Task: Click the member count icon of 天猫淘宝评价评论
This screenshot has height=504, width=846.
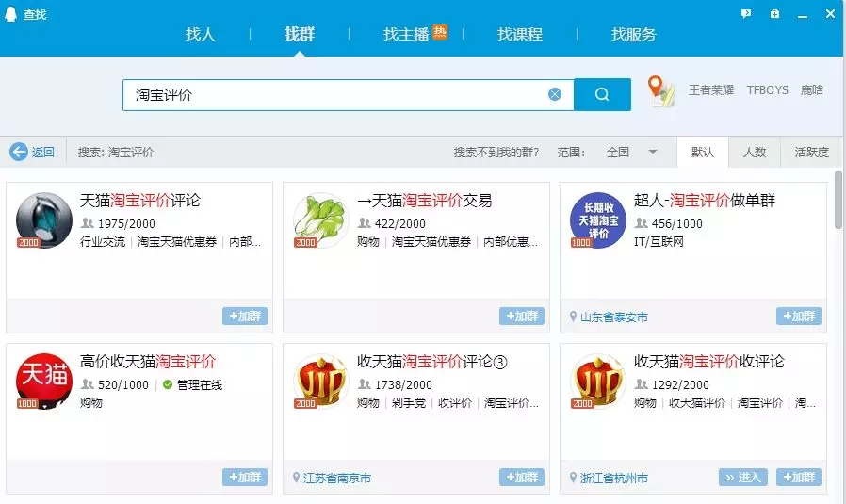Action: point(87,223)
